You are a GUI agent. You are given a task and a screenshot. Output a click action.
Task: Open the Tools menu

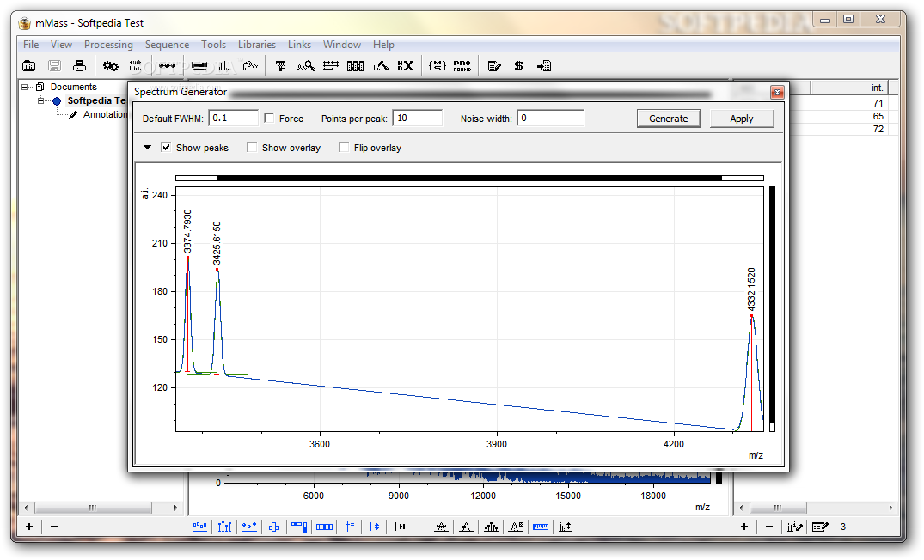pos(213,44)
